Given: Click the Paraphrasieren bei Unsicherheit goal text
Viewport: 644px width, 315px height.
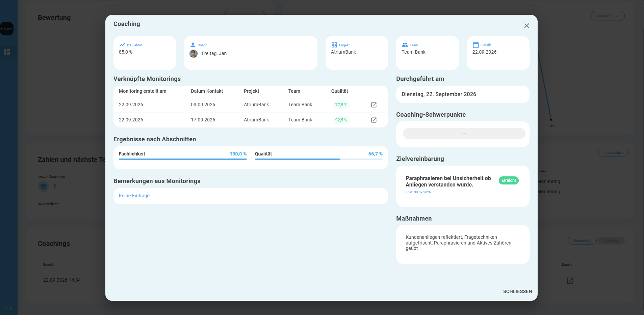Looking at the screenshot, I should (448, 181).
